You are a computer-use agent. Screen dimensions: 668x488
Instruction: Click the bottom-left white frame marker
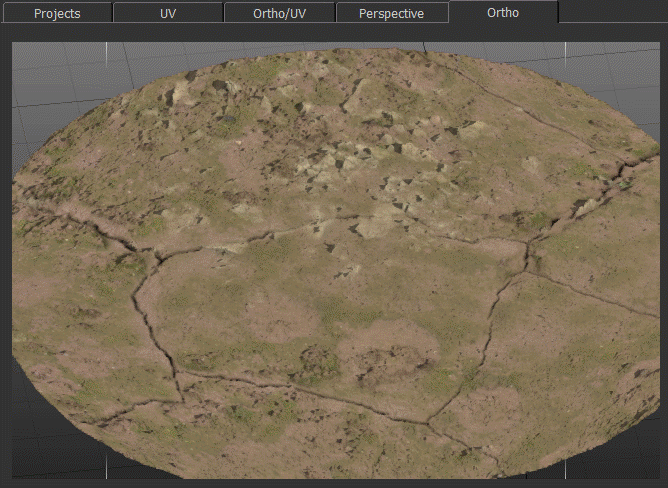(105, 466)
